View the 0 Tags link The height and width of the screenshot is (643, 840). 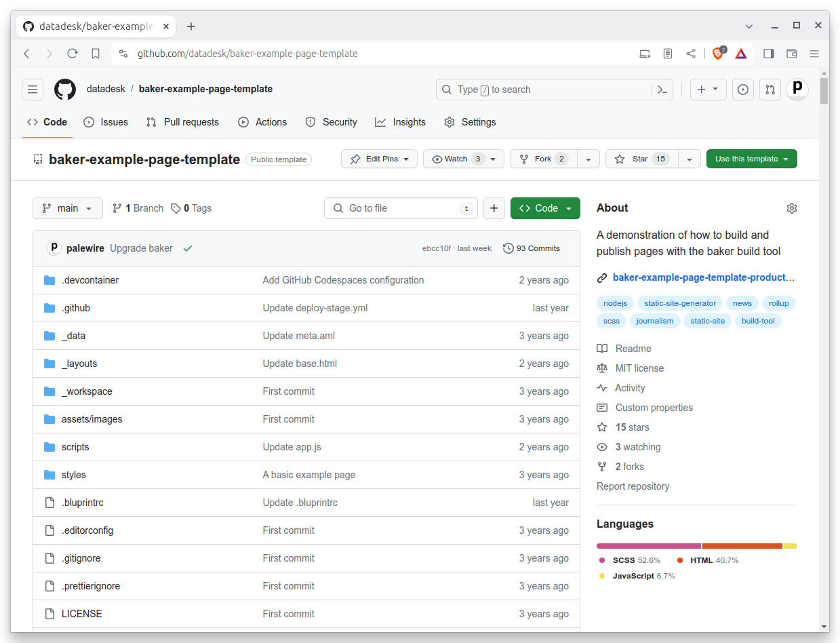point(191,208)
